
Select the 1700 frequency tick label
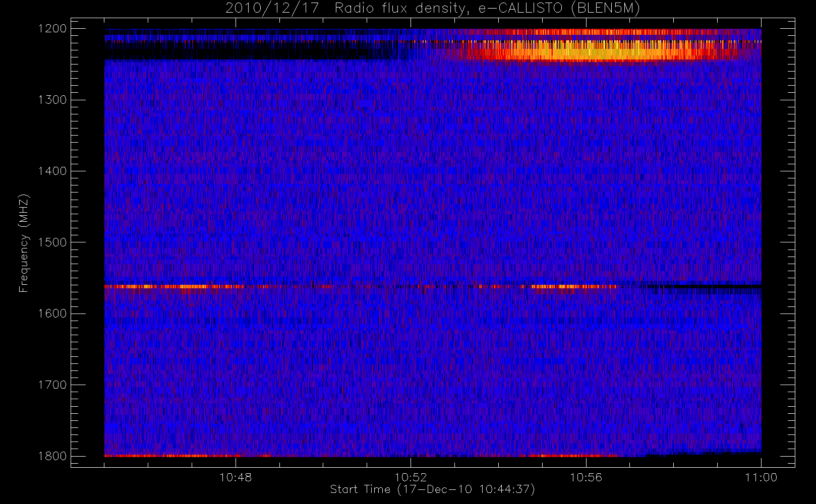tap(52, 385)
